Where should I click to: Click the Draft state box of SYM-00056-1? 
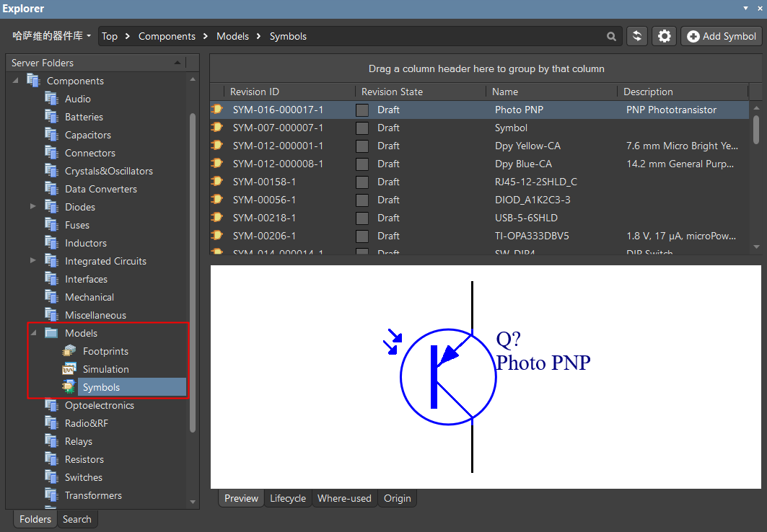pyautogui.click(x=362, y=200)
